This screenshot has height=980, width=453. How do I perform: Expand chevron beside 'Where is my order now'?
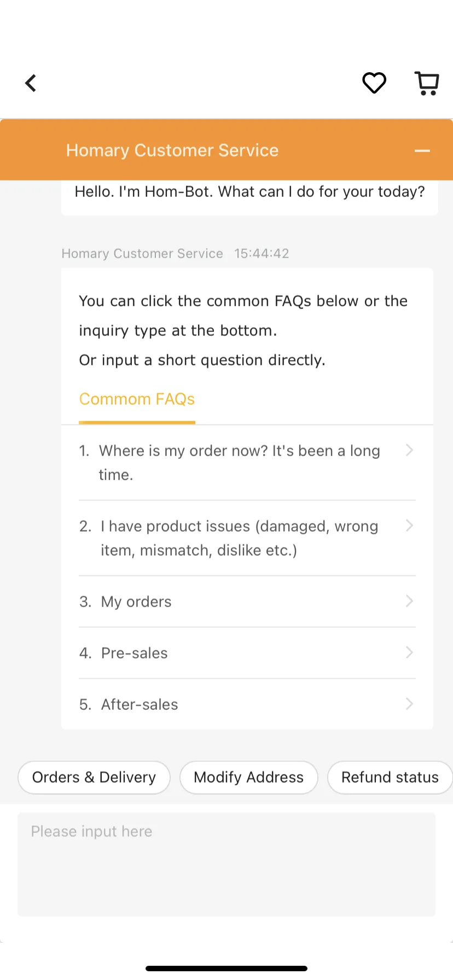[x=409, y=450]
